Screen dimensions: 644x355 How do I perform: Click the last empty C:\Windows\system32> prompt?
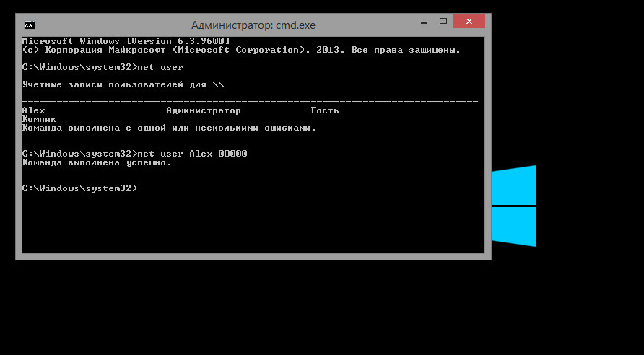point(80,188)
